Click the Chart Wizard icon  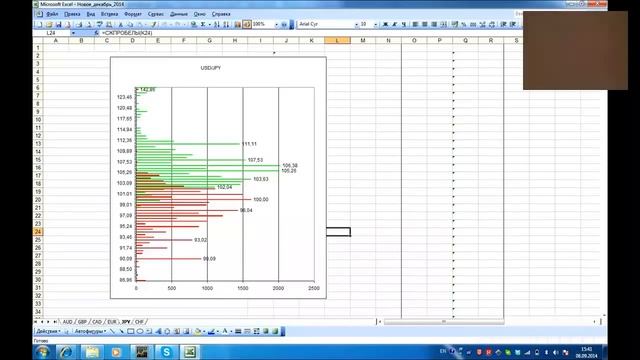pos(238,24)
